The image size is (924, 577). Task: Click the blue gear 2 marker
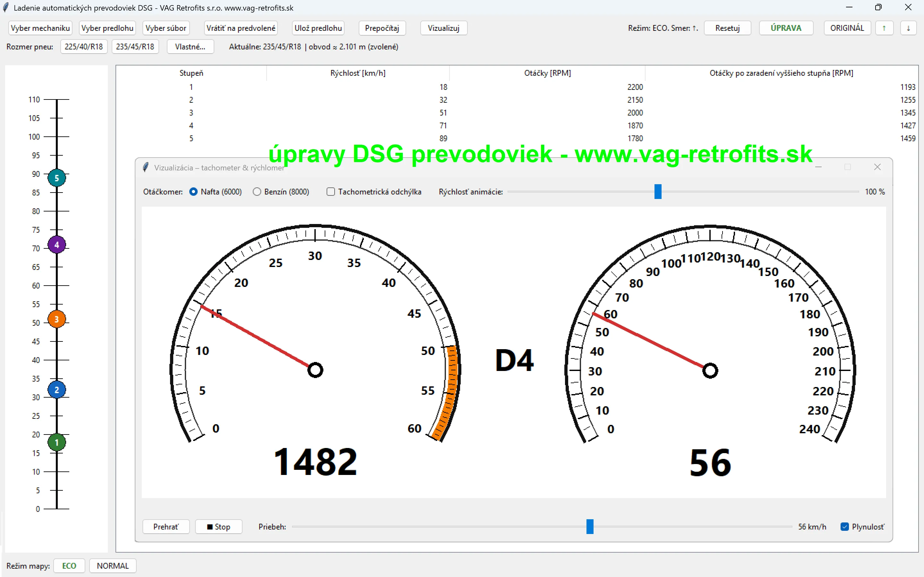click(56, 390)
